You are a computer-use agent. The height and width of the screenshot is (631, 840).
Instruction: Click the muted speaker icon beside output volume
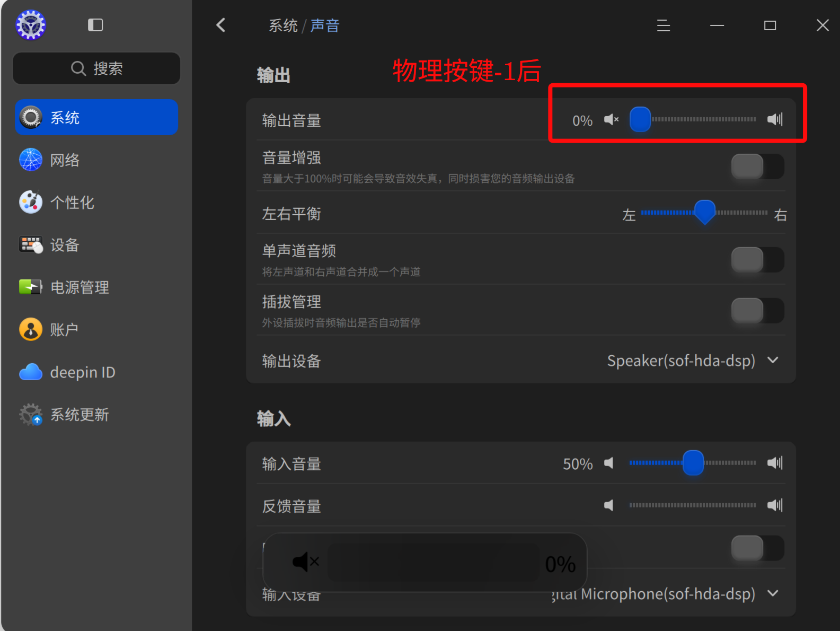612,120
